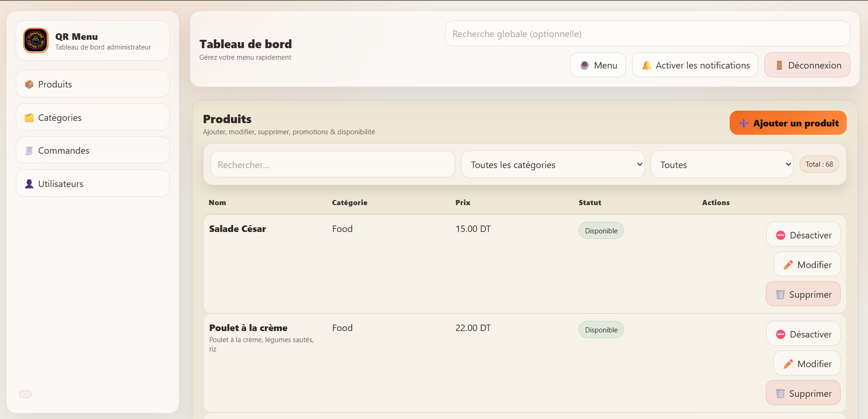Open the Utilisateurs menu item
Image resolution: width=868 pixels, height=419 pixels.
[x=93, y=183]
